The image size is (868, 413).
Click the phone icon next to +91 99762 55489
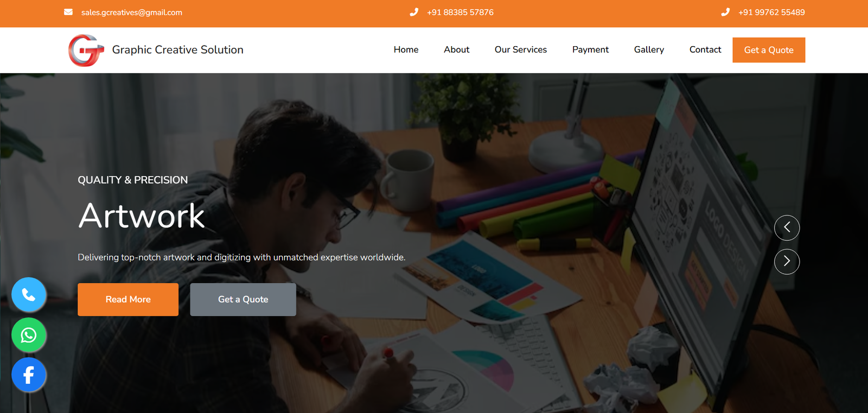point(725,12)
